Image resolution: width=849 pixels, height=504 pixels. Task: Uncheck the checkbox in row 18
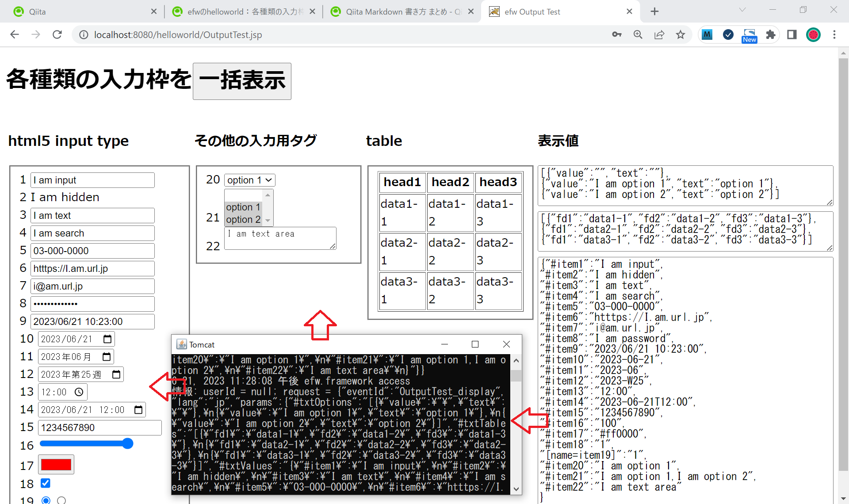pos(46,483)
